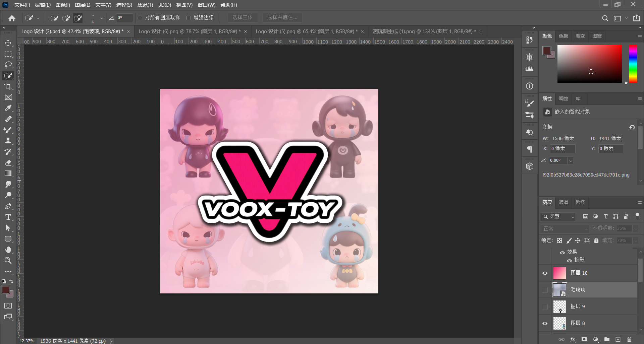Add layer mask icon
Image resolution: width=644 pixels, height=344 pixels.
click(x=584, y=339)
